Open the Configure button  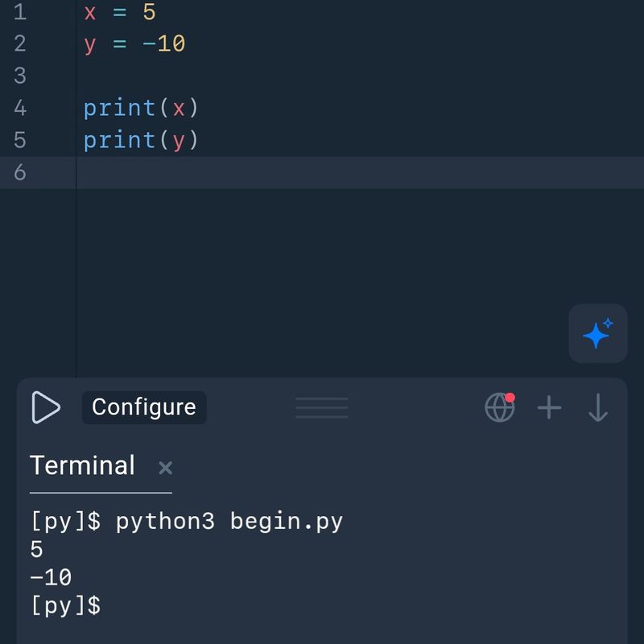[144, 407]
